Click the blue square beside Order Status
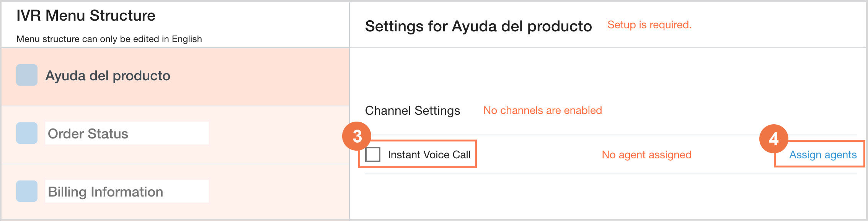 (x=27, y=133)
